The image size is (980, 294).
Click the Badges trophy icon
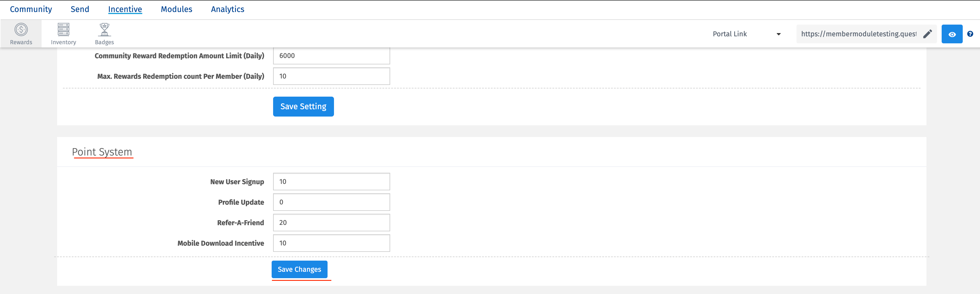[104, 28]
